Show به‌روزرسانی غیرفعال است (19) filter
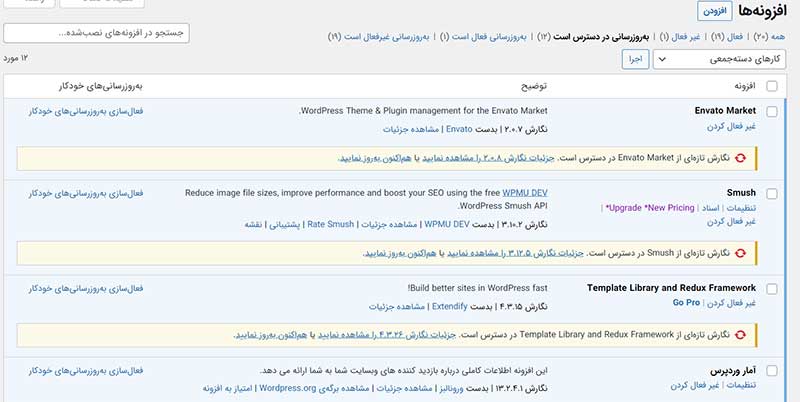This screenshot has height=402, width=800. (x=380, y=37)
